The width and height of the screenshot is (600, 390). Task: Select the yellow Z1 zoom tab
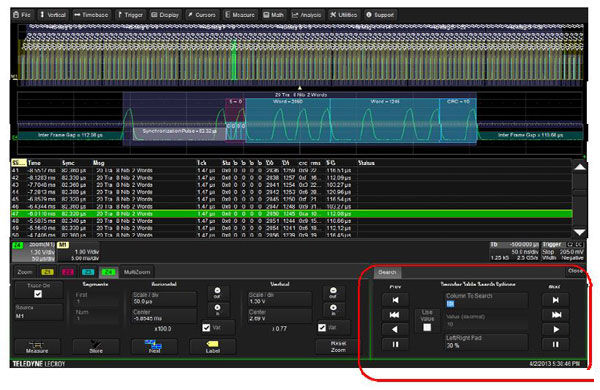47,272
